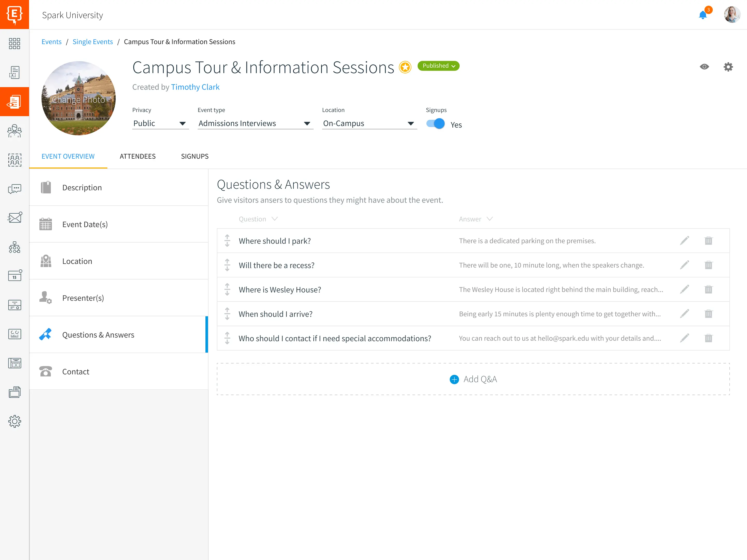747x560 pixels.
Task: Toggle the Signups switch off
Action: 435,124
